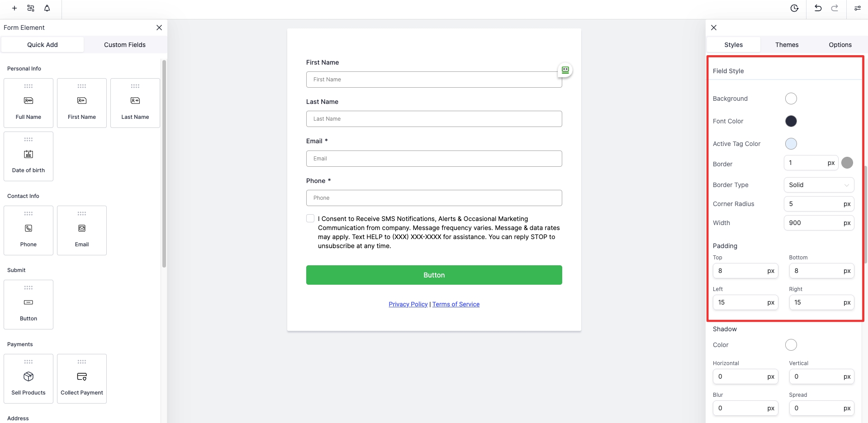
Task: Click the undo arrow icon
Action: pyautogui.click(x=818, y=8)
